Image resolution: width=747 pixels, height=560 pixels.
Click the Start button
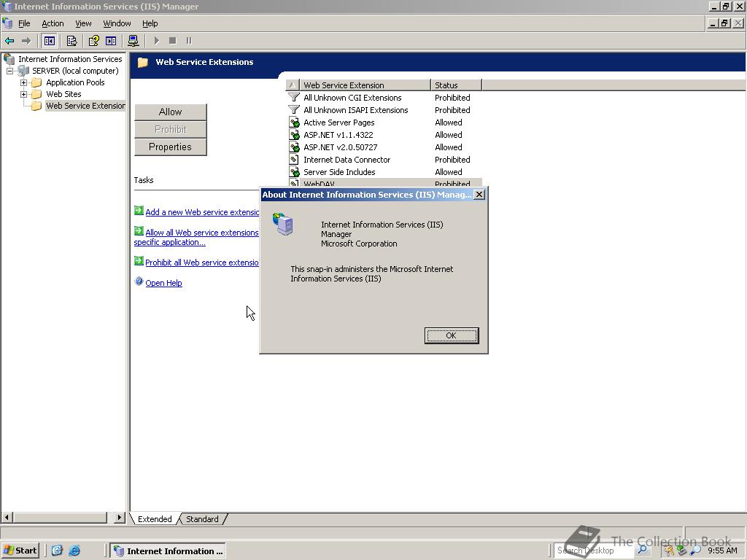20,551
